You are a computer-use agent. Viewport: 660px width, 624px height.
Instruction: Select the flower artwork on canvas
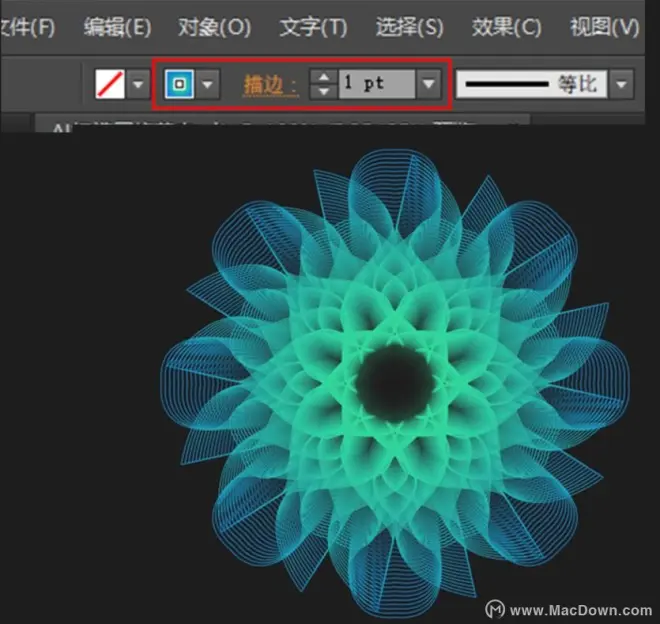pos(395,383)
